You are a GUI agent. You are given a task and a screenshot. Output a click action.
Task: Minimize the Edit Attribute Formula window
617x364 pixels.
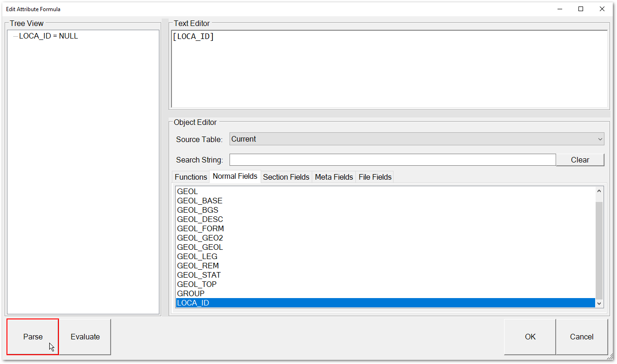559,9
